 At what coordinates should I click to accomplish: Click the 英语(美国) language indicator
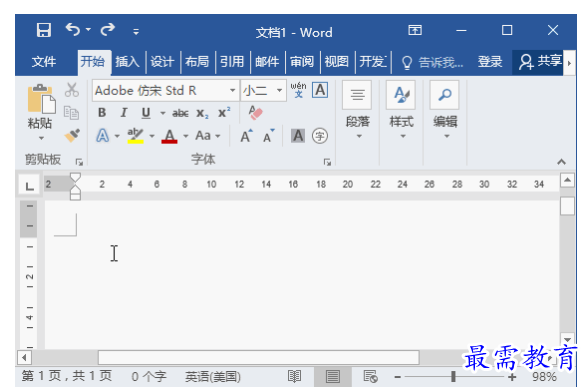(213, 376)
